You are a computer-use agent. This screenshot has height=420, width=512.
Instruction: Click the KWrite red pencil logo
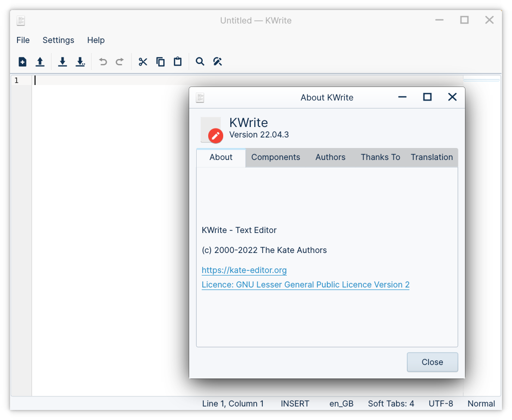(212, 130)
